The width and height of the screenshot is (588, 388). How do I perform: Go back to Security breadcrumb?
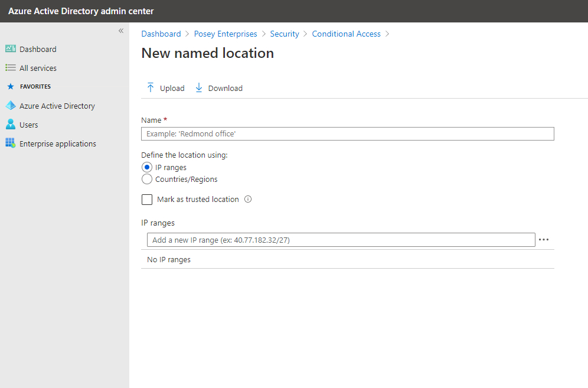pyautogui.click(x=285, y=34)
